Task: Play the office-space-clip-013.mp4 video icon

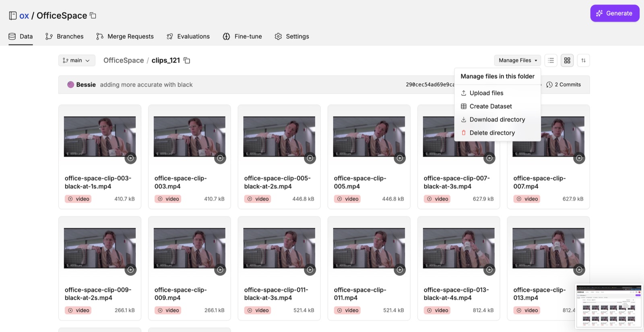Action: click(x=579, y=270)
